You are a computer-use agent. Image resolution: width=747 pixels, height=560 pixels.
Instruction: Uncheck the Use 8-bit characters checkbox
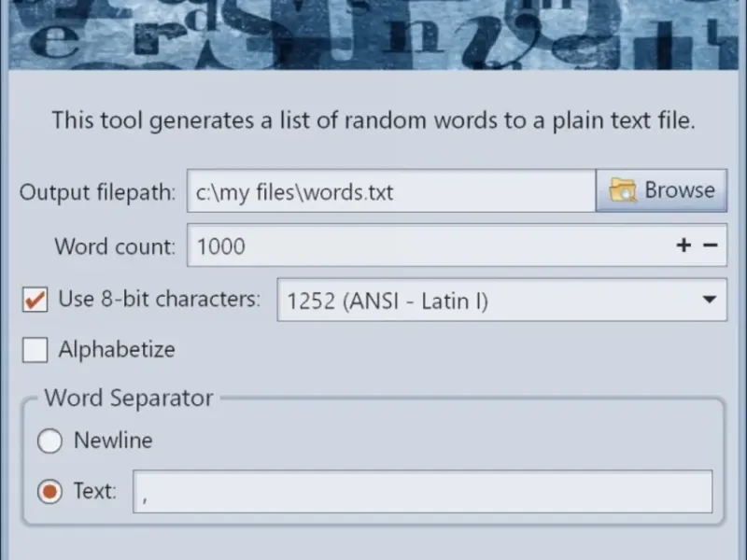point(35,300)
